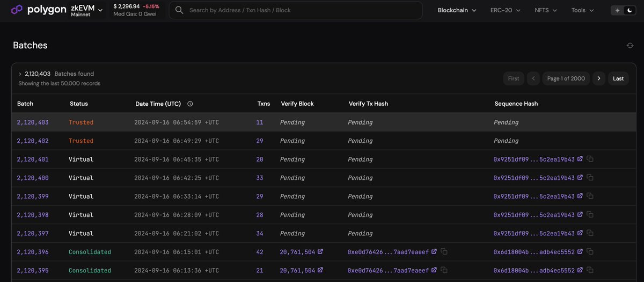
Task: Click the txns count 42 in row 2,120,396
Action: 260,252
